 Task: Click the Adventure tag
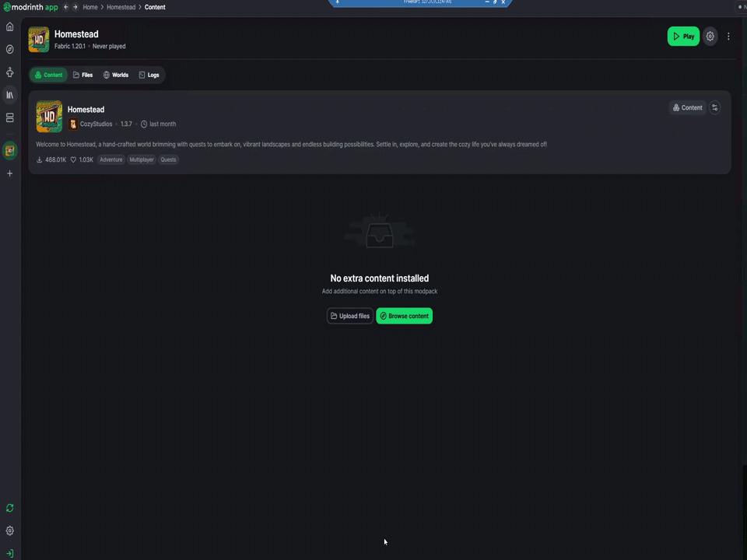[111, 159]
